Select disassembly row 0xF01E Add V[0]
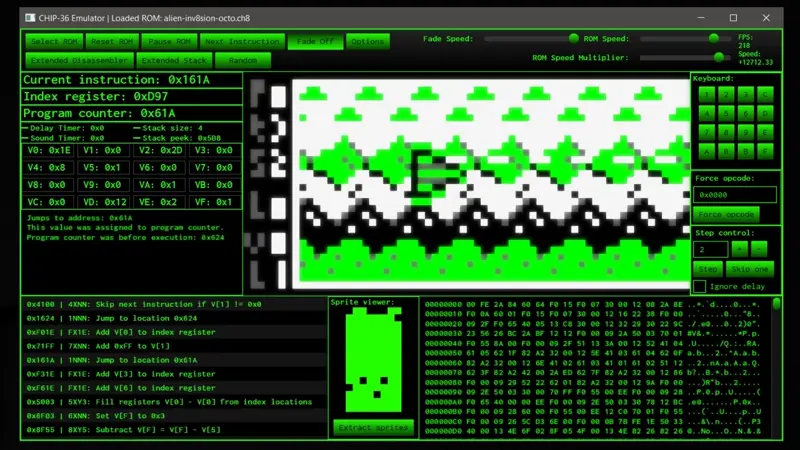The image size is (800, 450). (174, 332)
